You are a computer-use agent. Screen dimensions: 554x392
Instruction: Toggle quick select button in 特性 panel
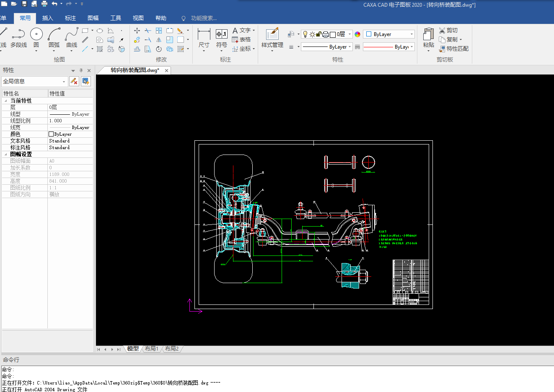tap(85, 81)
